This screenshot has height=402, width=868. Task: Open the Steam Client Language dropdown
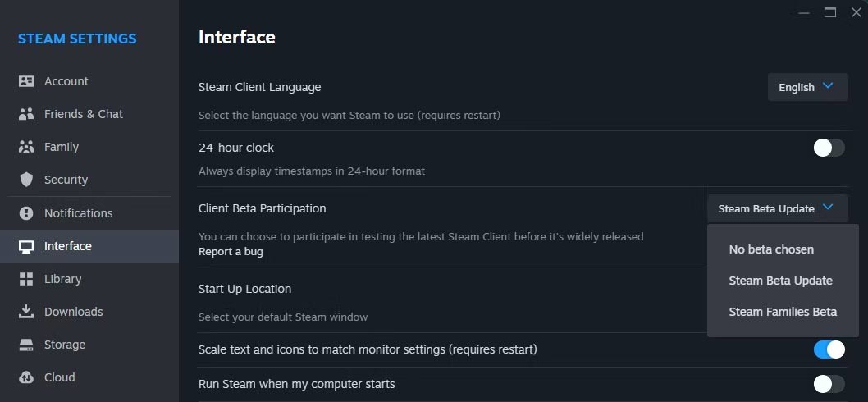[807, 87]
